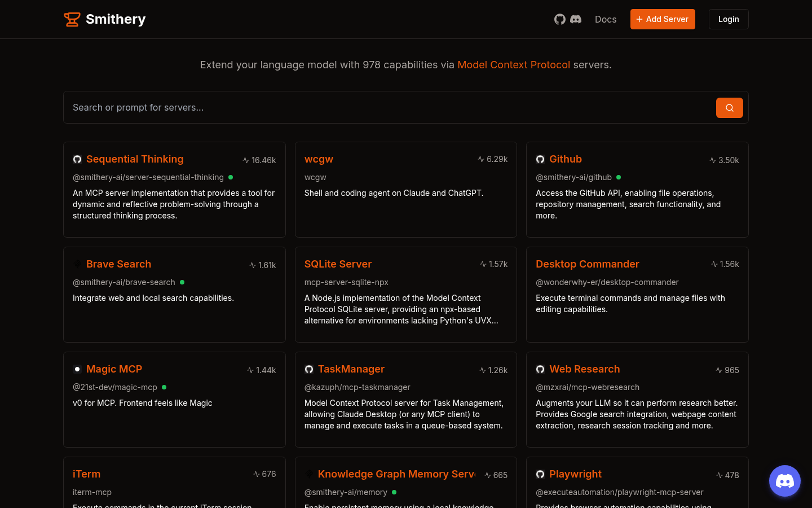Open the Docs page
The height and width of the screenshot is (508, 812).
pyautogui.click(x=605, y=19)
